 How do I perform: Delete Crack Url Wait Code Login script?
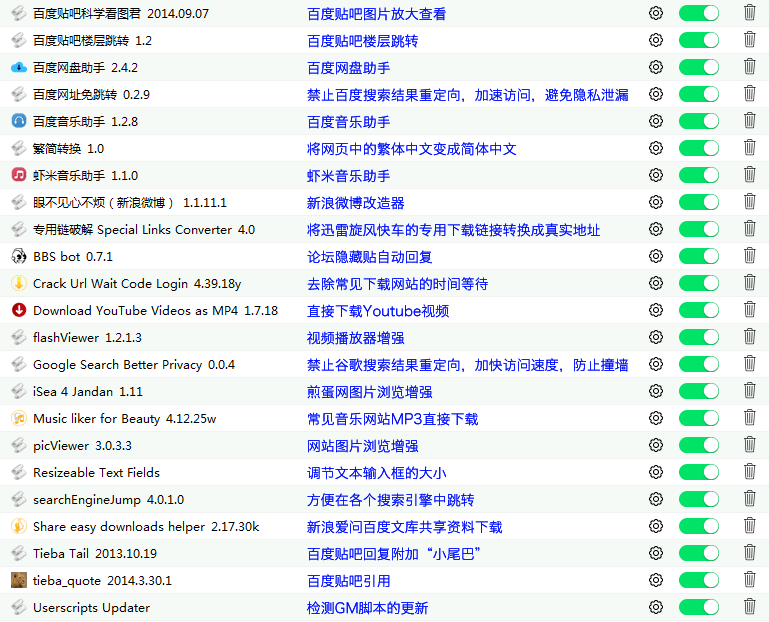point(749,282)
